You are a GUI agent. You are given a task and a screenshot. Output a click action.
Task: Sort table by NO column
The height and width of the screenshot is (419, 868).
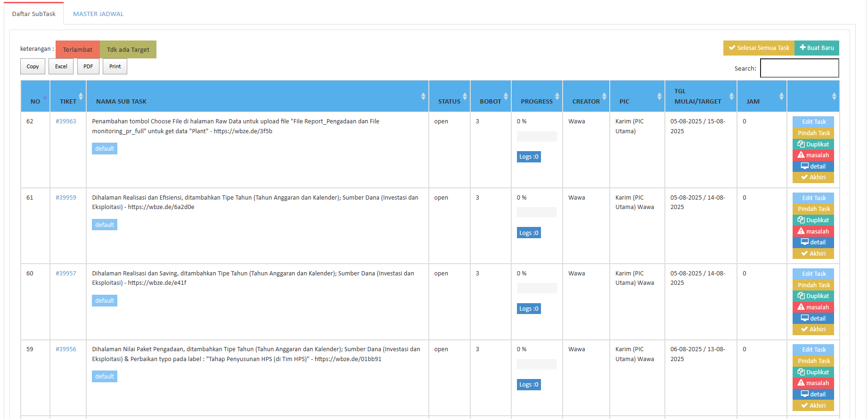[x=35, y=101]
